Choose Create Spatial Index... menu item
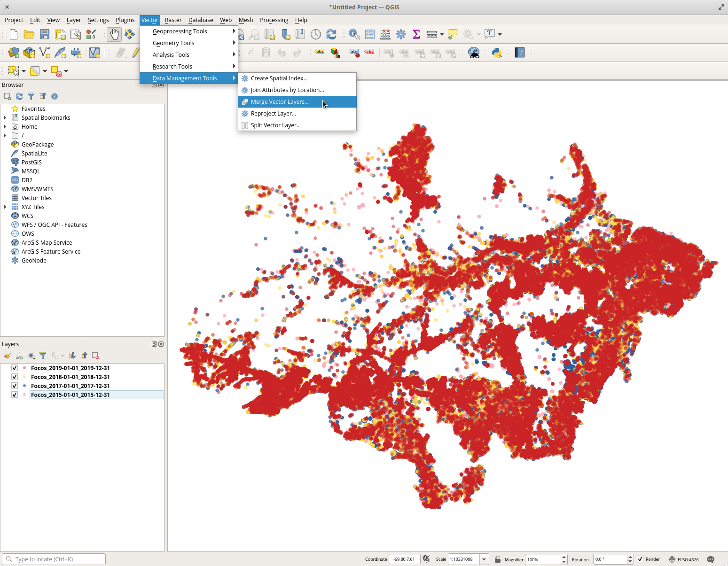This screenshot has height=566, width=728. [297, 78]
